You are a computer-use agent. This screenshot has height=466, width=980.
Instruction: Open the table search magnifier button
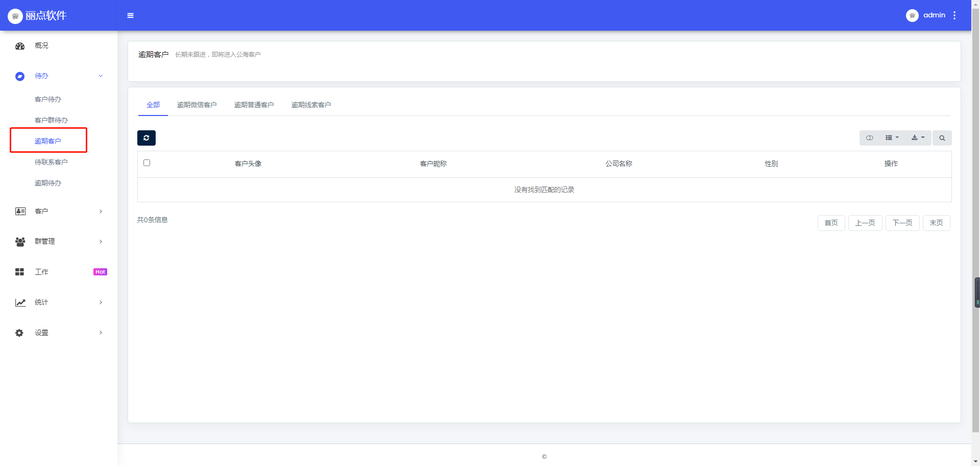pos(942,138)
